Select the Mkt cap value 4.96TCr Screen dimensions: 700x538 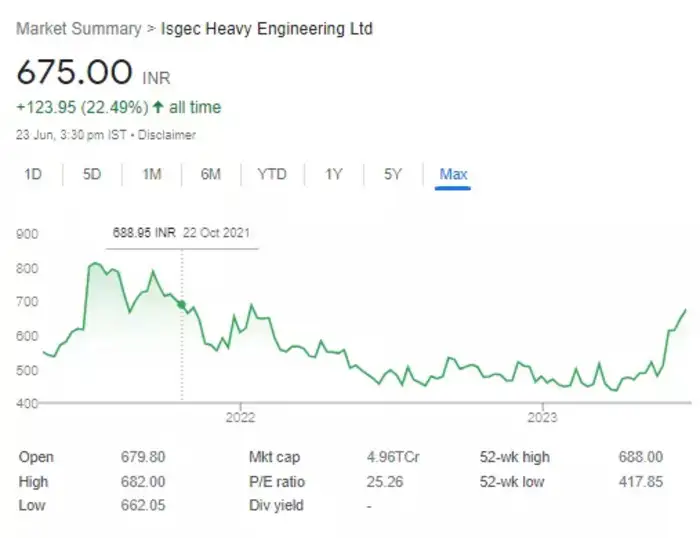tap(393, 457)
